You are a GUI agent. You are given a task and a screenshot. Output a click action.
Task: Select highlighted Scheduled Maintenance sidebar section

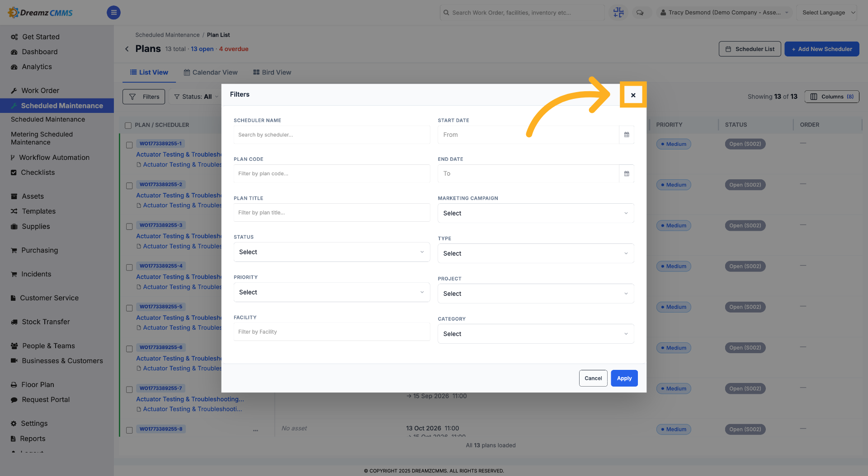click(x=57, y=106)
